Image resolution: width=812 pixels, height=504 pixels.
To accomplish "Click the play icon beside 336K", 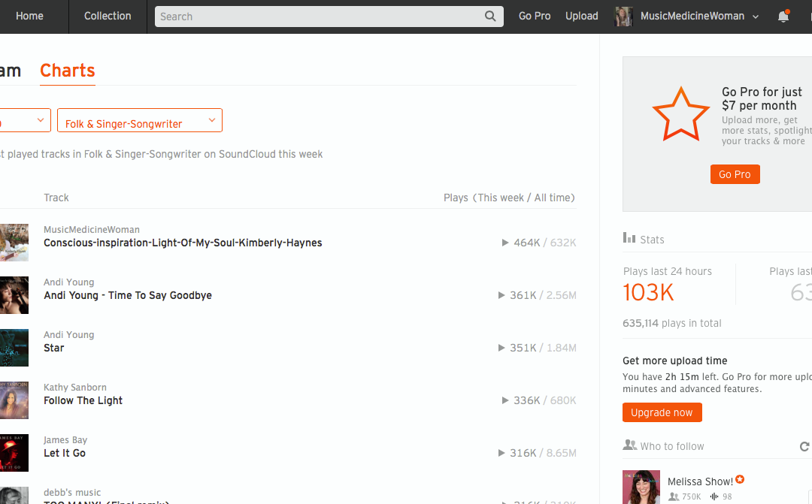I will (505, 400).
